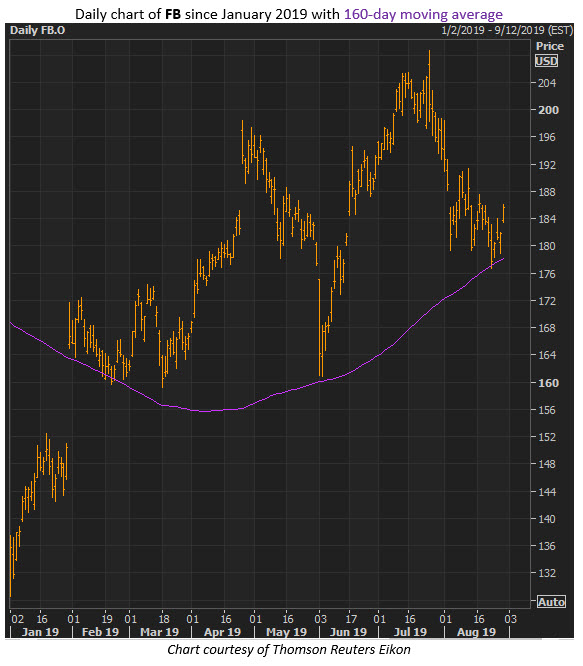Click the date range 1/2/2019 - 9/12/2019 (EST)

(x=507, y=31)
